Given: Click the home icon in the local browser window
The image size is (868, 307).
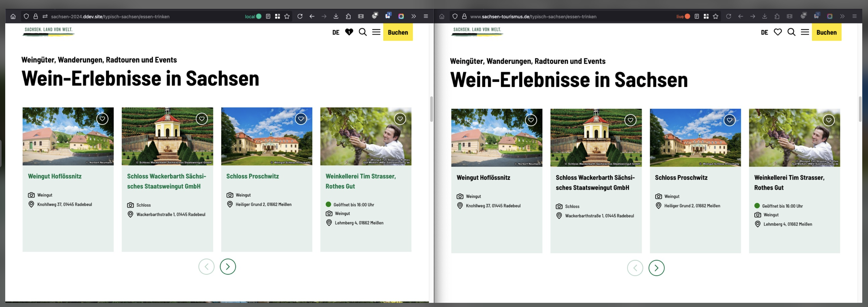Looking at the screenshot, I should [x=13, y=16].
